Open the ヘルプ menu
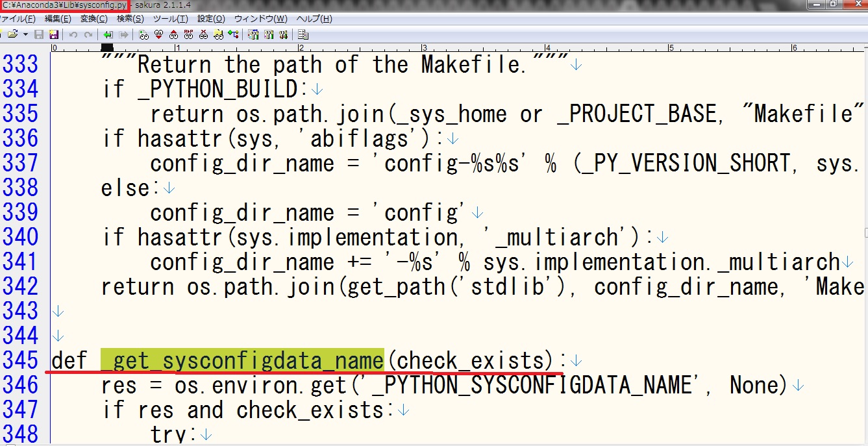Viewport: 868px width, 446px height. pos(315,19)
